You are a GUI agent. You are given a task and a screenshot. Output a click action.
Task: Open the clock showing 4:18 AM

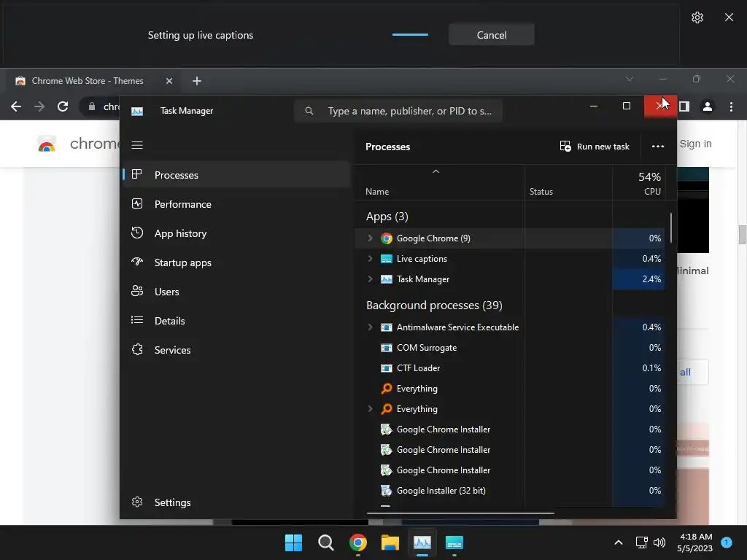tap(694, 542)
